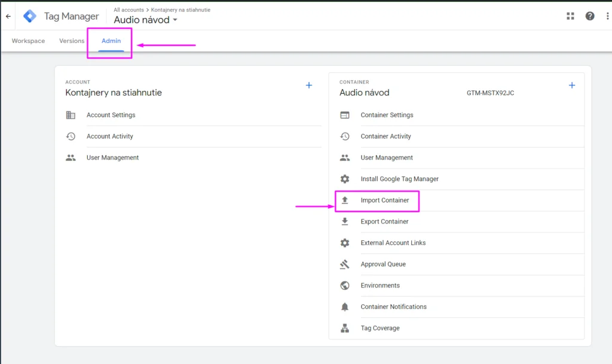Click the Export Container download icon

point(345,222)
